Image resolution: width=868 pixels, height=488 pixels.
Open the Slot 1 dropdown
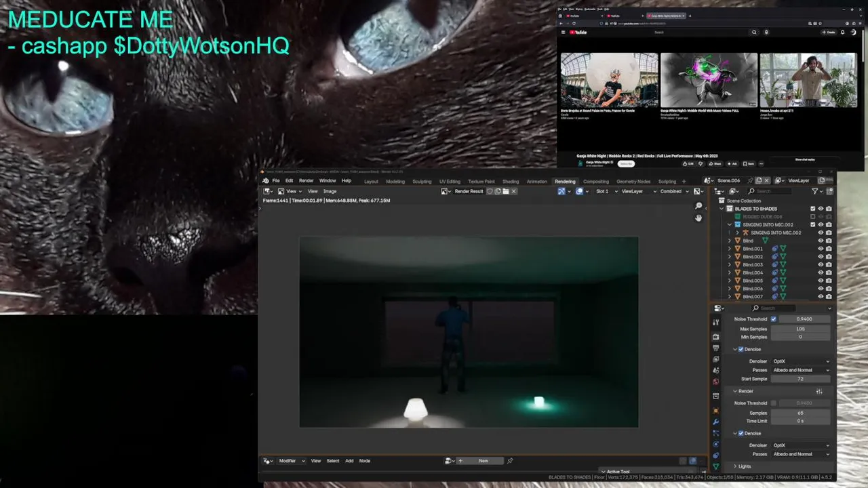[x=605, y=191]
